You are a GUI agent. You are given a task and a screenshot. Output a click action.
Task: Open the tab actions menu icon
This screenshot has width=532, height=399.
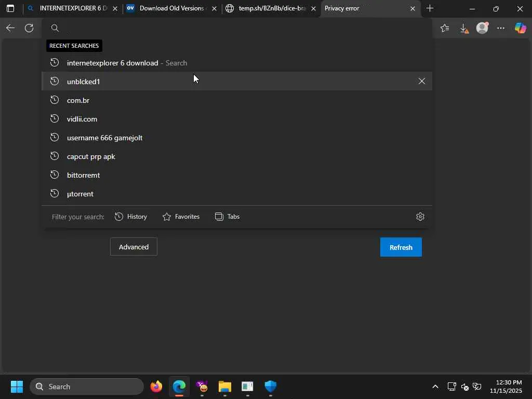[10, 8]
